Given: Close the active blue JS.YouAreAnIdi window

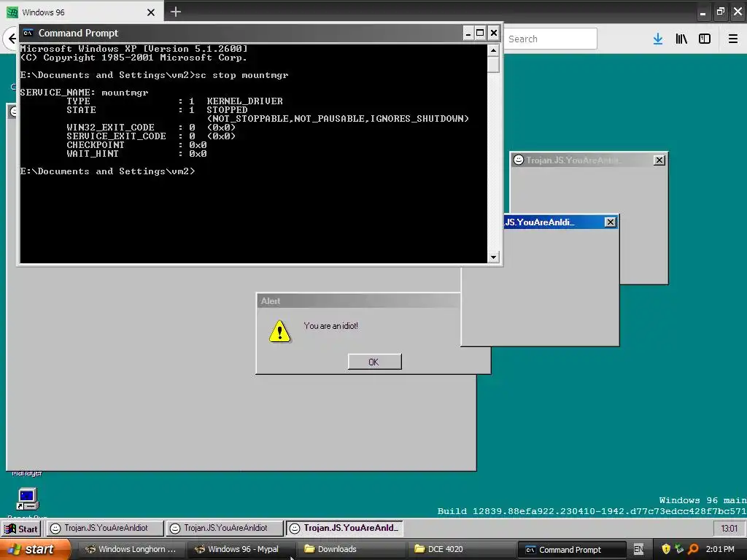Looking at the screenshot, I should click(x=611, y=222).
